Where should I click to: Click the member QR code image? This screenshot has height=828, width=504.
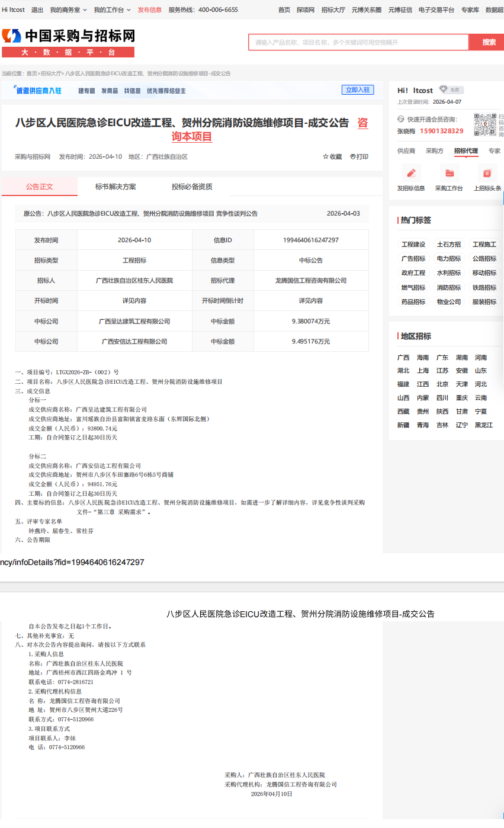click(x=485, y=124)
